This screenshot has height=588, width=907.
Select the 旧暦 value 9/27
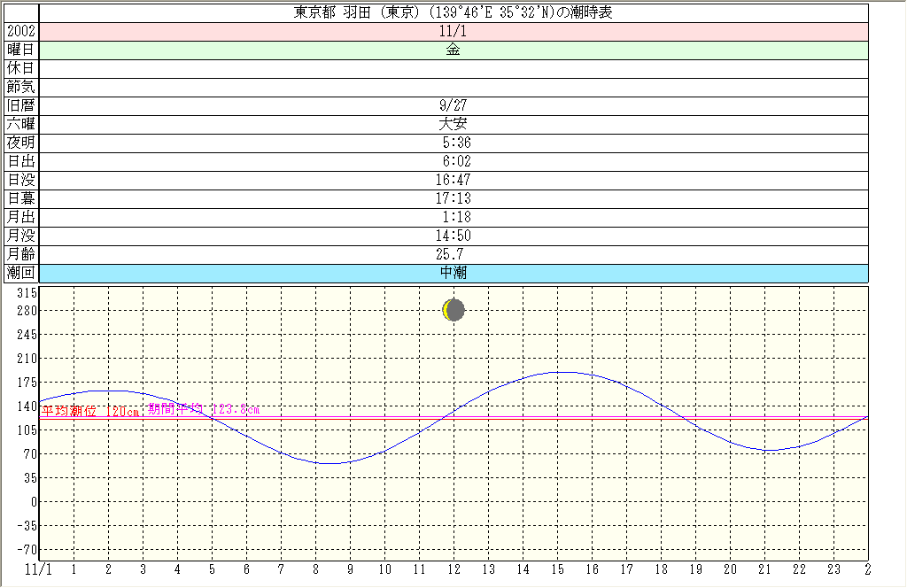point(453,105)
